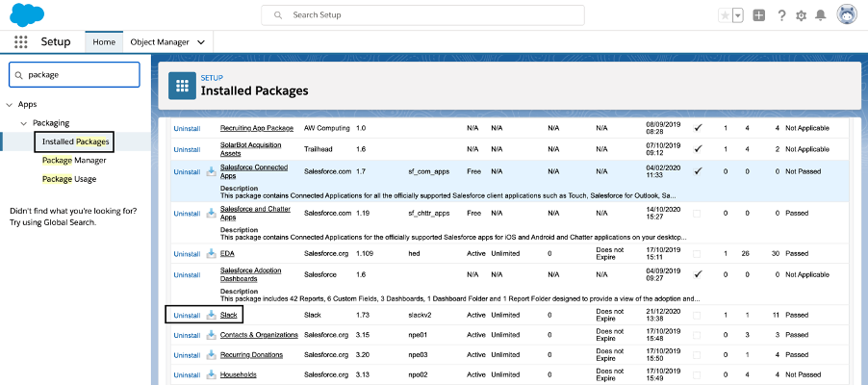
Task: Open the App Launcher grid icon
Action: pos(20,41)
